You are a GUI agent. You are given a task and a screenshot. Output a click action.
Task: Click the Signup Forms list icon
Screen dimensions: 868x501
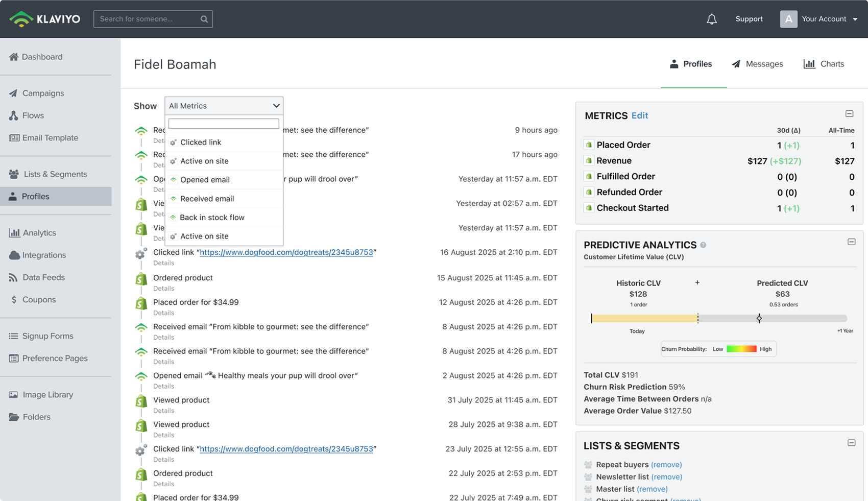click(x=13, y=336)
